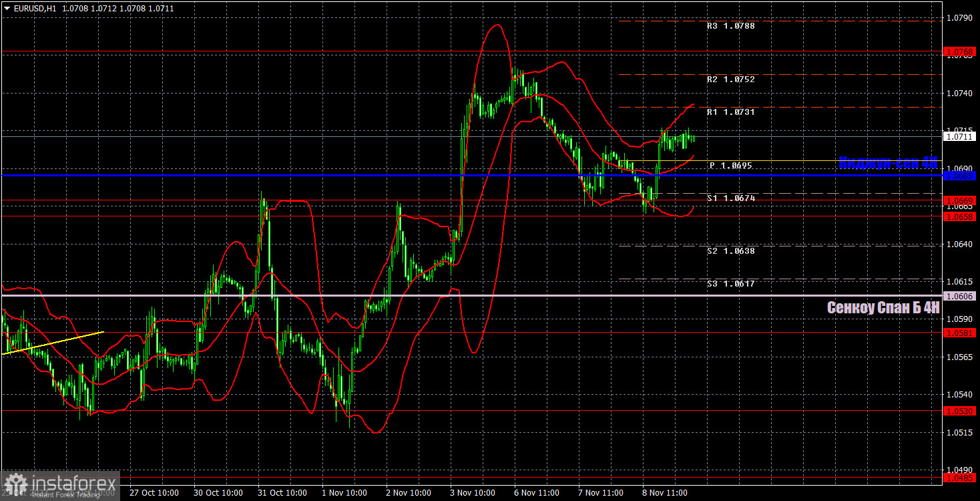Click the pivot label 'R1 1.0731'

click(731, 112)
